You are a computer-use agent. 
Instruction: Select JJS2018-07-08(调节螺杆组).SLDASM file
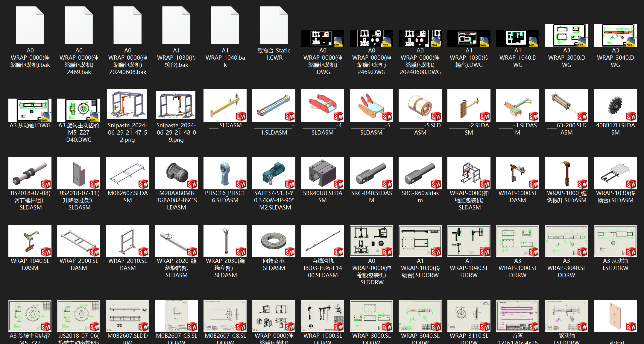pyautogui.click(x=30, y=173)
